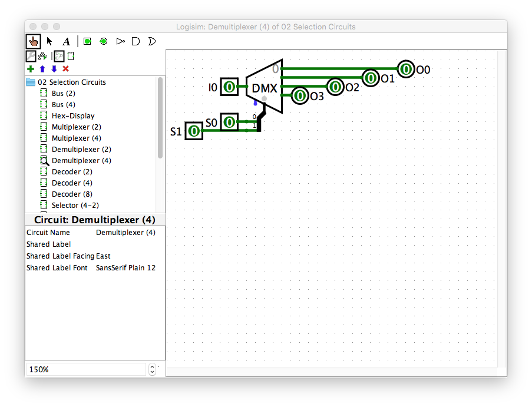
Task: Adjust zoom with the stepper arrows
Action: coord(152,369)
